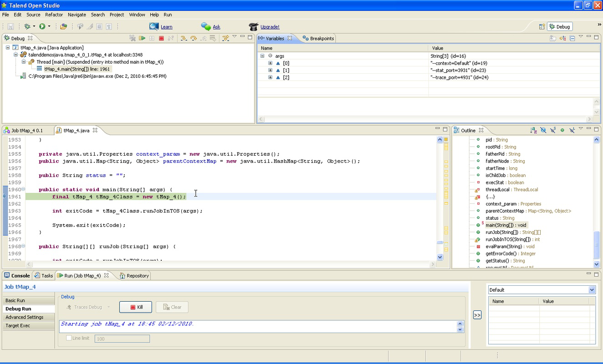Click the Open Perspective icon
Viewport: 603px width, 364px height.
click(x=542, y=26)
